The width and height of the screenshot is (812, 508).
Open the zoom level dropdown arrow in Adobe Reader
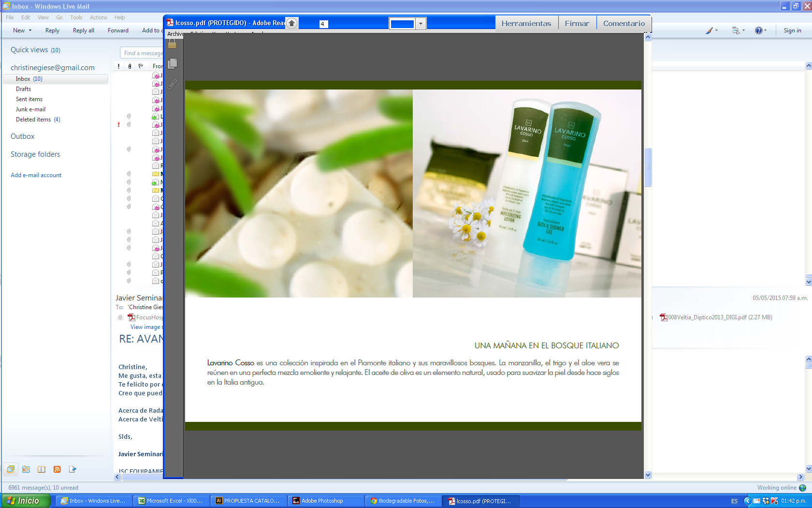(420, 24)
